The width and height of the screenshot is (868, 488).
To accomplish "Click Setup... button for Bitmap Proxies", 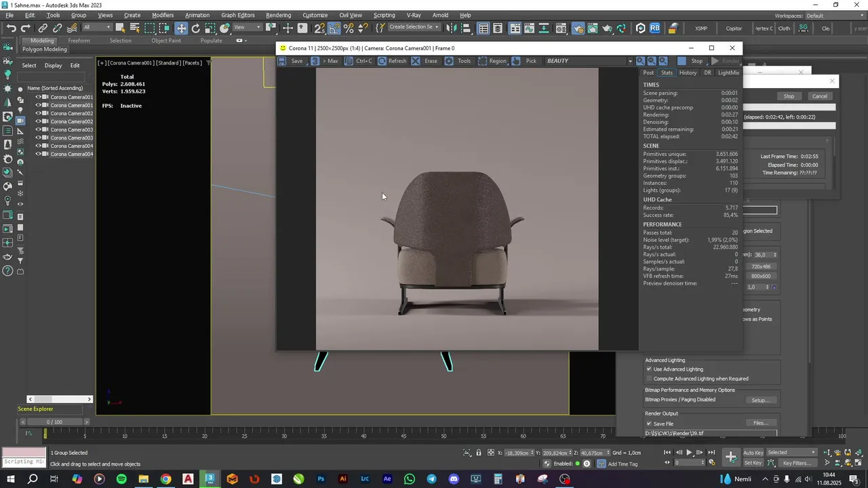I will click(760, 401).
